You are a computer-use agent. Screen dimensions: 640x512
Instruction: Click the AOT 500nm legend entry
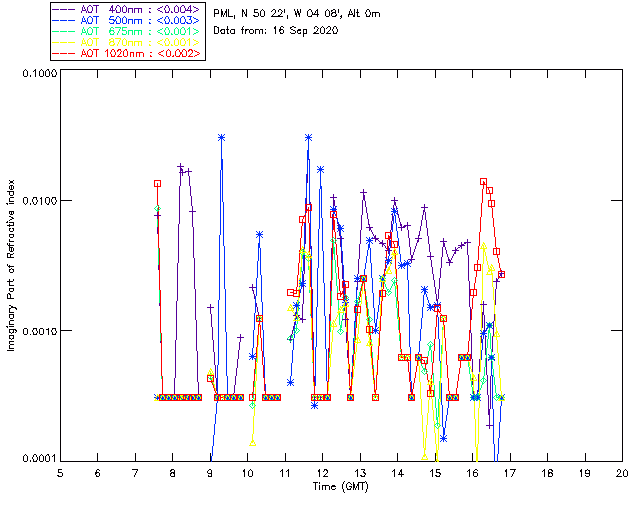tap(127, 20)
